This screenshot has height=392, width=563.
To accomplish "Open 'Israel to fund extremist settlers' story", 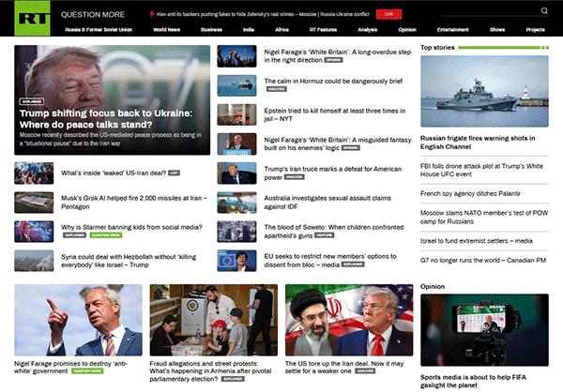I will click(x=477, y=241).
